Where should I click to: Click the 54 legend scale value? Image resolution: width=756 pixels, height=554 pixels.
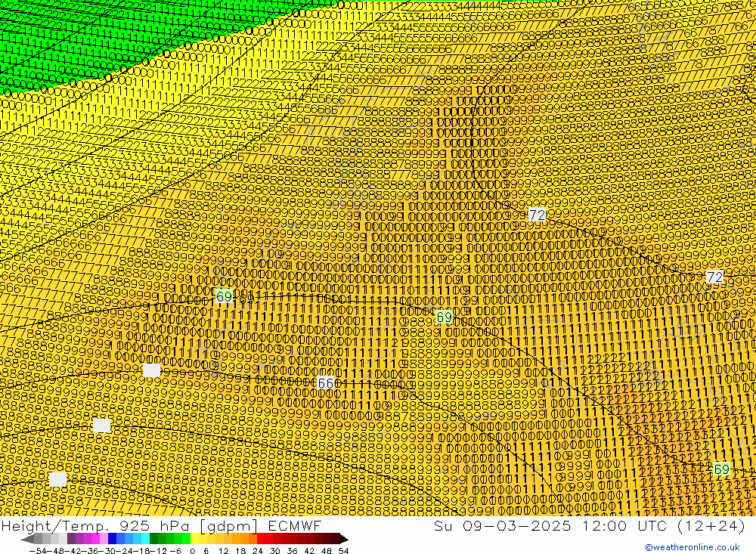[343, 551]
